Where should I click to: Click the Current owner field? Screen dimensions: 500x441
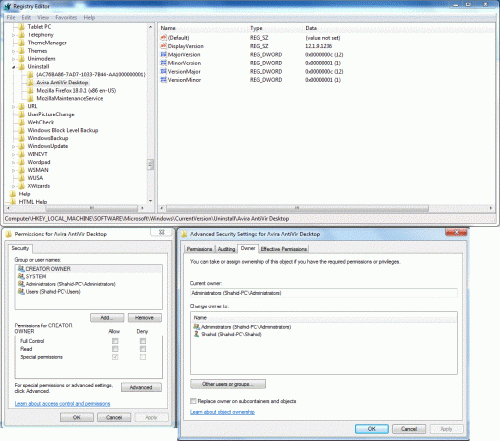[323, 293]
